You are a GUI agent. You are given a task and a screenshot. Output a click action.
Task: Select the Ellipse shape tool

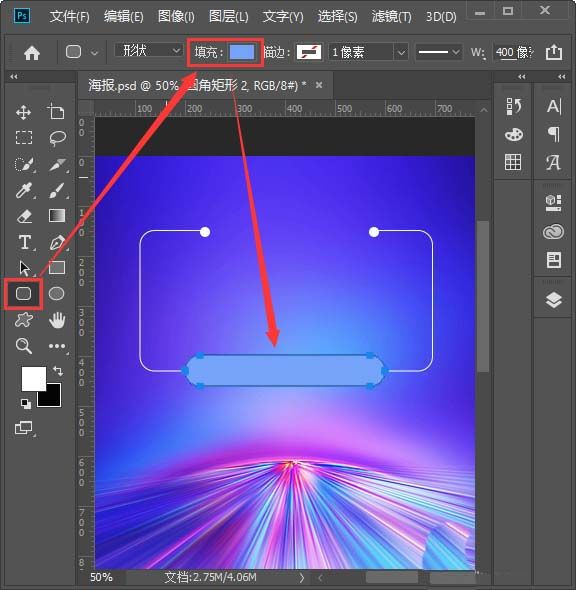pyautogui.click(x=56, y=293)
